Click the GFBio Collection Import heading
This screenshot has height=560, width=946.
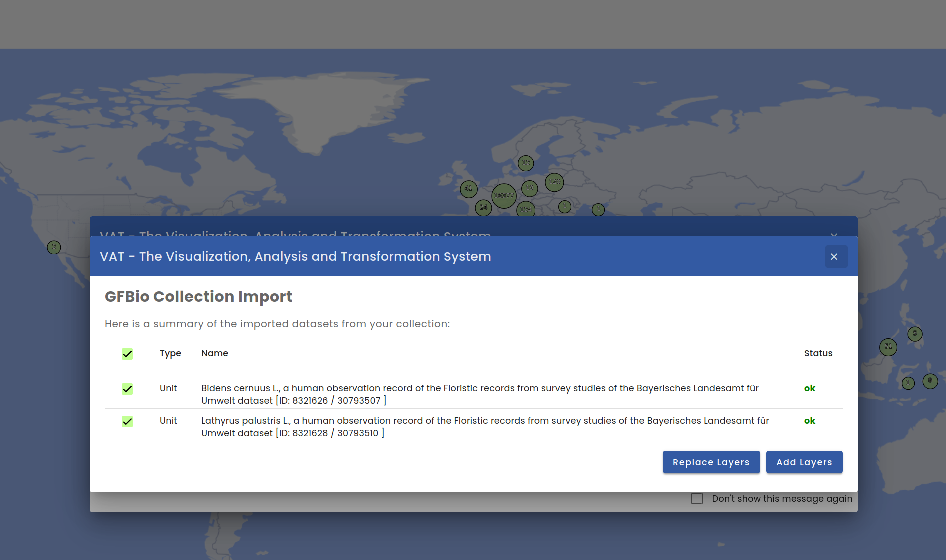click(198, 297)
